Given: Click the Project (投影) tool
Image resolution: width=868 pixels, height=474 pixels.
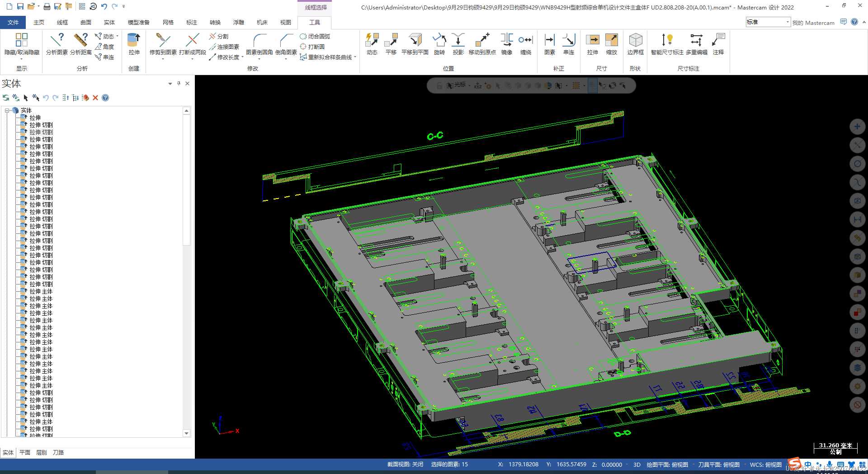Looking at the screenshot, I should point(458,44).
